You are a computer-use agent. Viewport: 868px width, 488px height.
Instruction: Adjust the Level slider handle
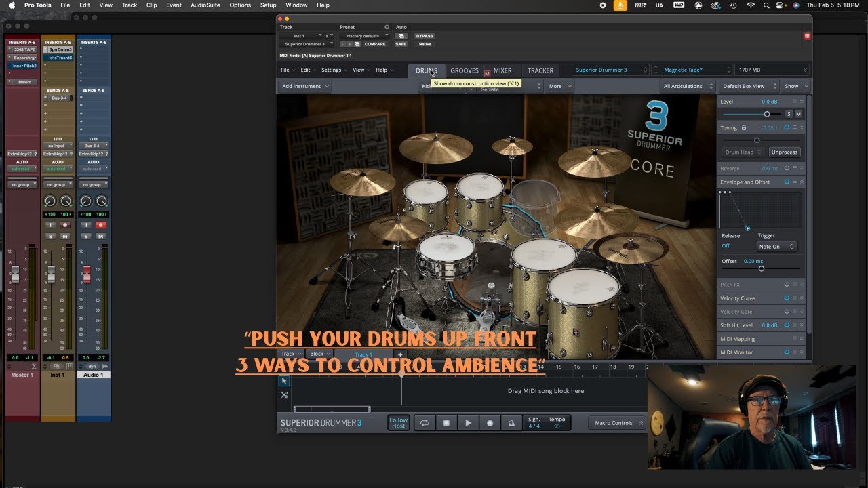coord(767,114)
